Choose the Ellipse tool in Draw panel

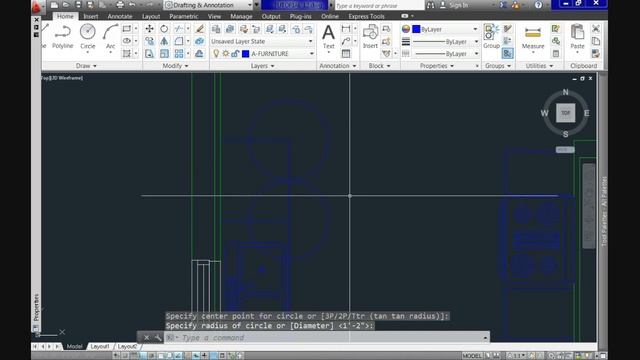coord(127,41)
